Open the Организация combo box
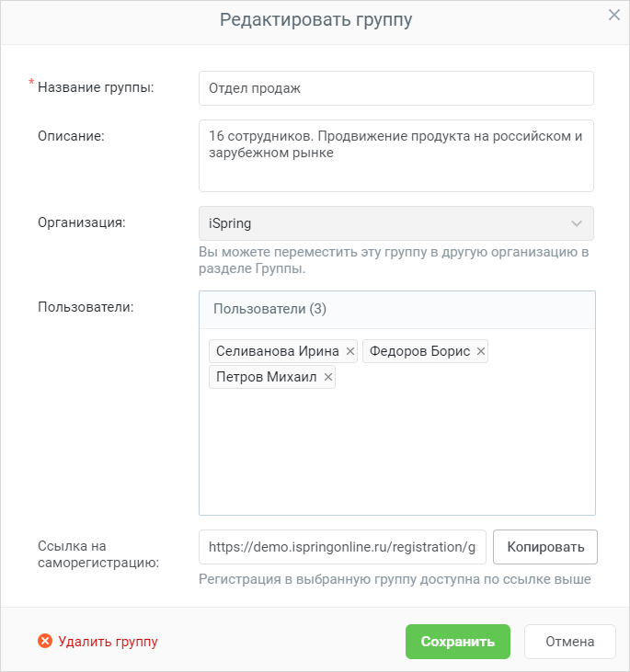Screen dimensions: 630x672 point(396,223)
